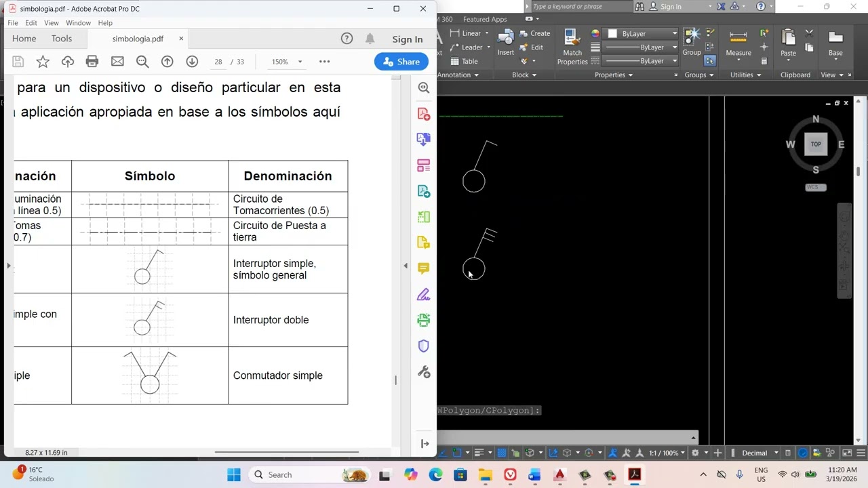Expand the Annotation panel title arrow
868x488 pixels.
[x=477, y=75]
